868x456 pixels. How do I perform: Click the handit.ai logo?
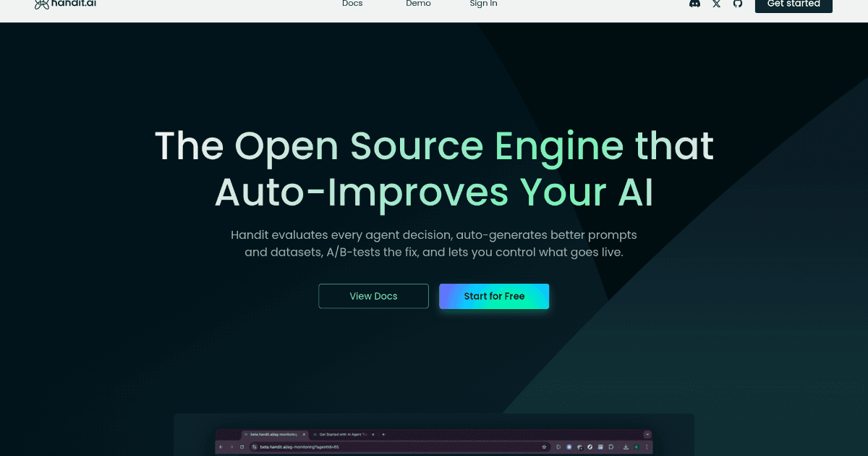click(65, 4)
